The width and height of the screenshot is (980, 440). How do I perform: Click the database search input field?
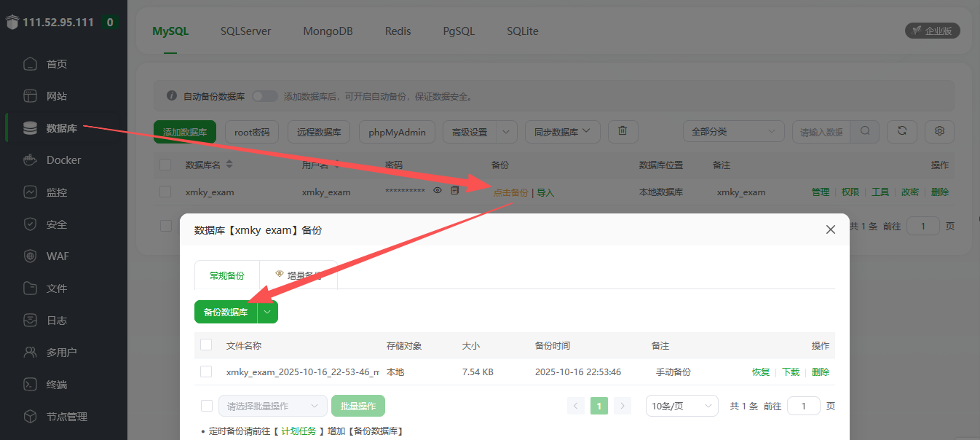821,132
